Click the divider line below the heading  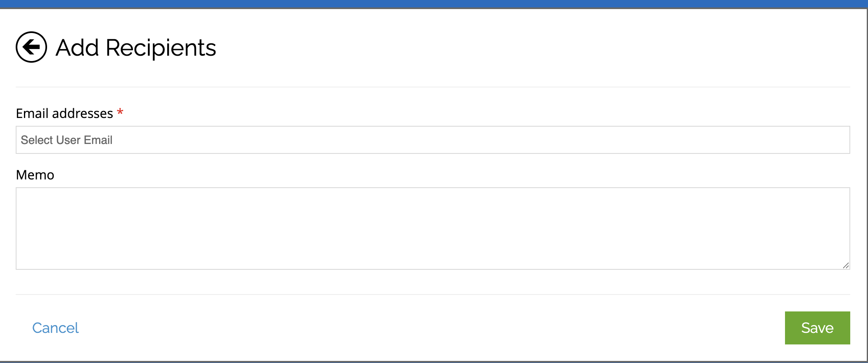432,87
